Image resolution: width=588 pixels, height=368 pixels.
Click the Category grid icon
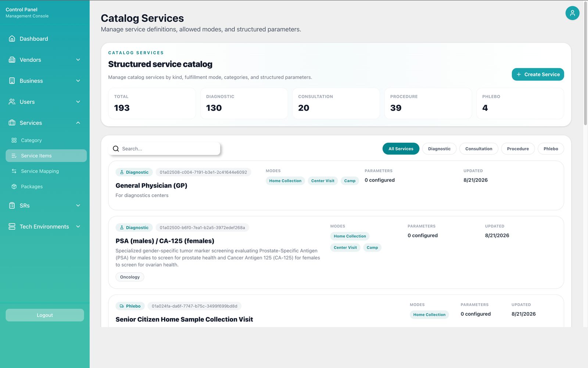point(14,140)
